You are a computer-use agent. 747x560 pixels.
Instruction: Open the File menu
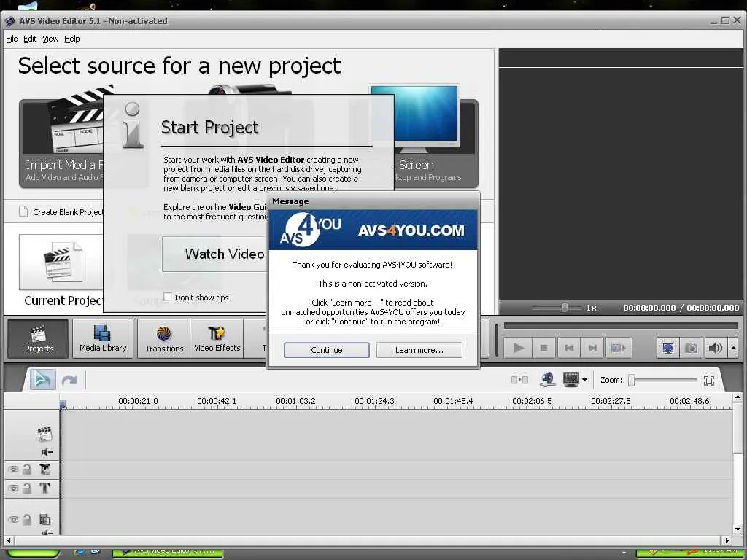pos(12,39)
